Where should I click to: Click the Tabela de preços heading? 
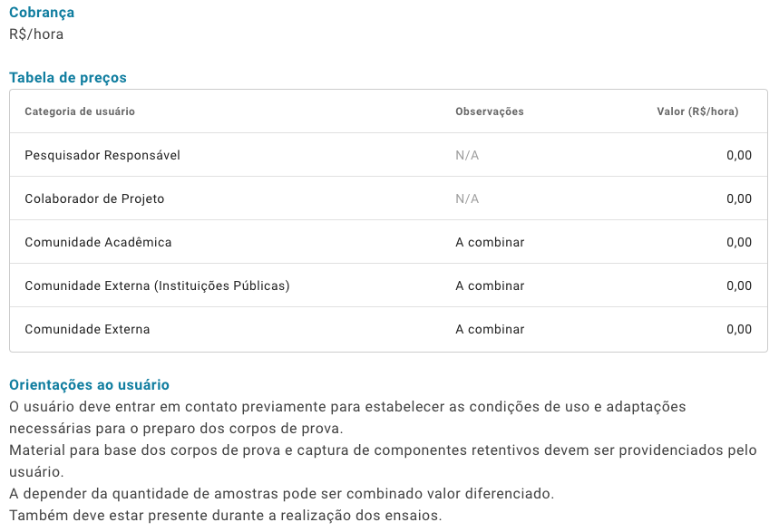68,78
